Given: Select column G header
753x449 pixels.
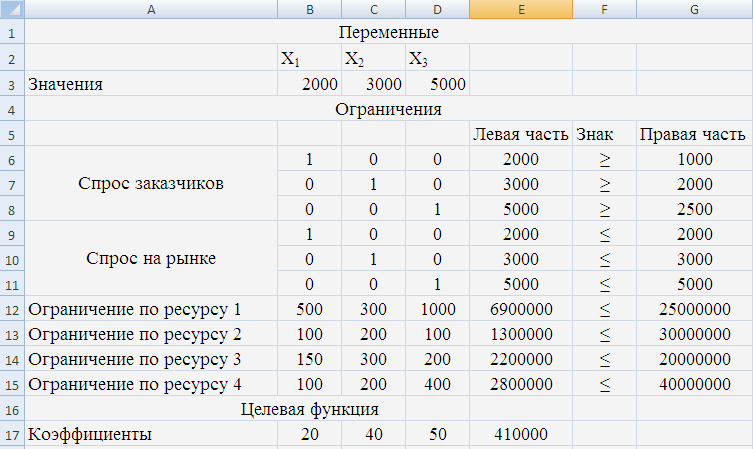Looking at the screenshot, I should coord(694,9).
